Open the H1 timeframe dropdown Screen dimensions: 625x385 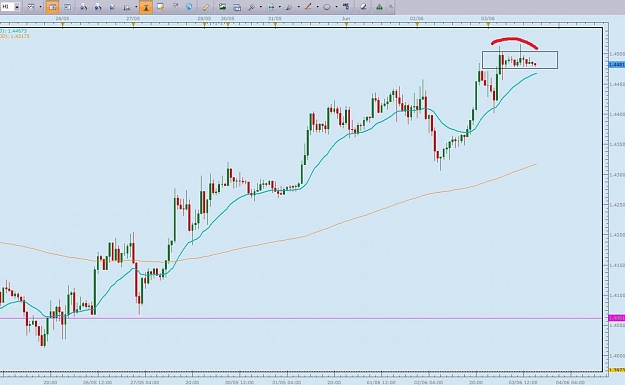pyautogui.click(x=17, y=7)
